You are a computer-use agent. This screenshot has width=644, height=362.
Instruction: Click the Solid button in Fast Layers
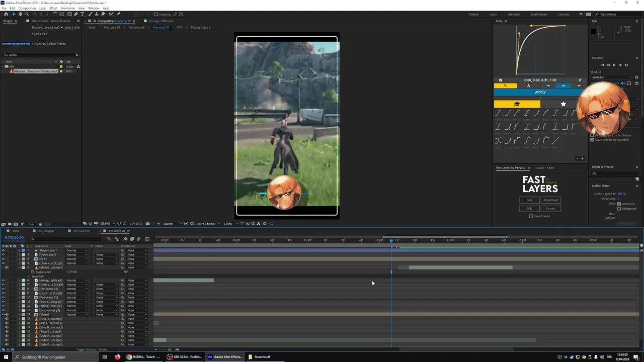tap(529, 208)
